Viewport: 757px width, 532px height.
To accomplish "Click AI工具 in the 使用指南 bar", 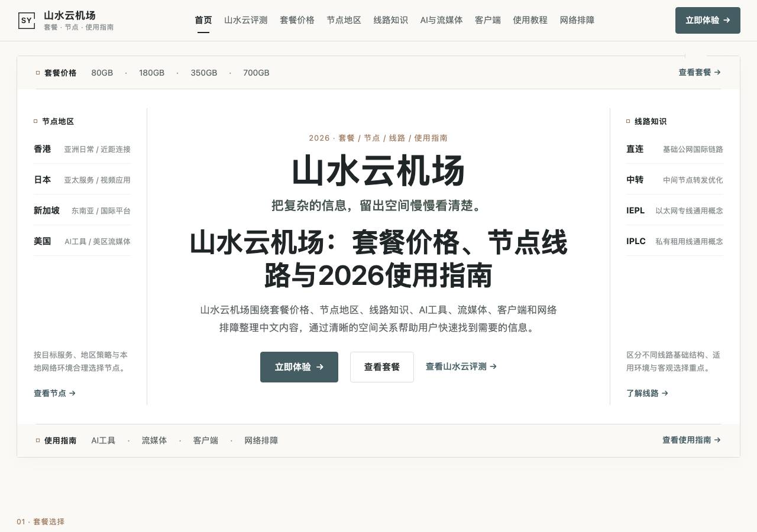I will (103, 440).
